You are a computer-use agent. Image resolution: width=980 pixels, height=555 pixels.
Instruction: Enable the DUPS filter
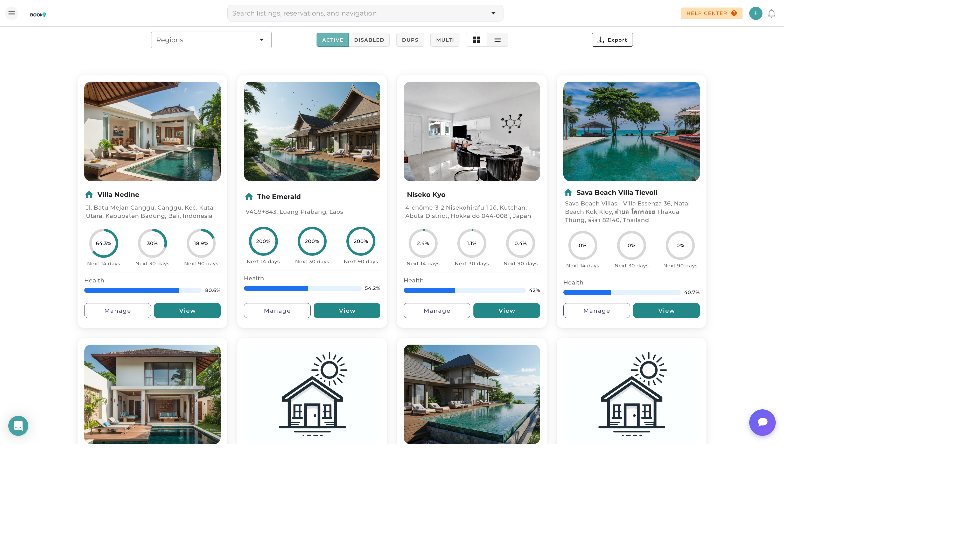pyautogui.click(x=410, y=40)
